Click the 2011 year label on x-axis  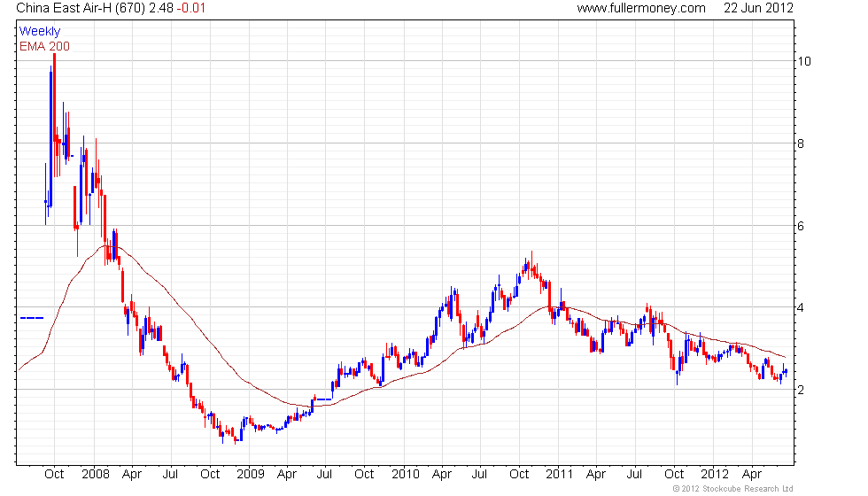tap(559, 475)
